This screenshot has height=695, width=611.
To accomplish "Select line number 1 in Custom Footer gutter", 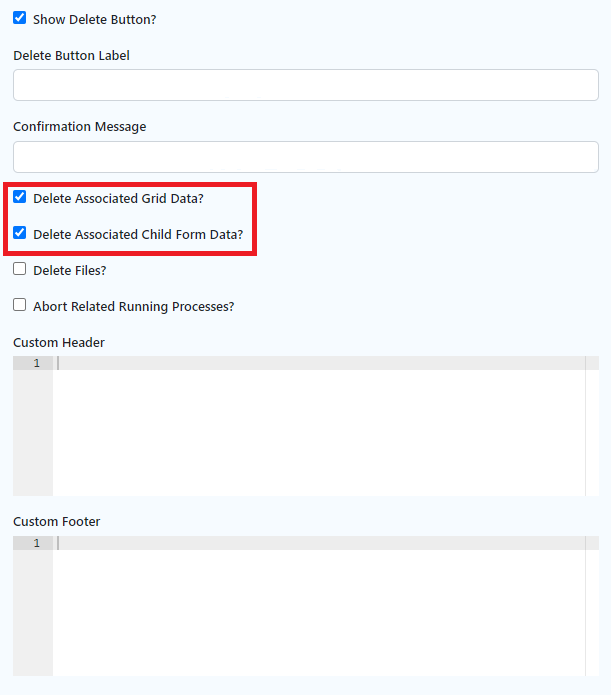I will click(37, 543).
